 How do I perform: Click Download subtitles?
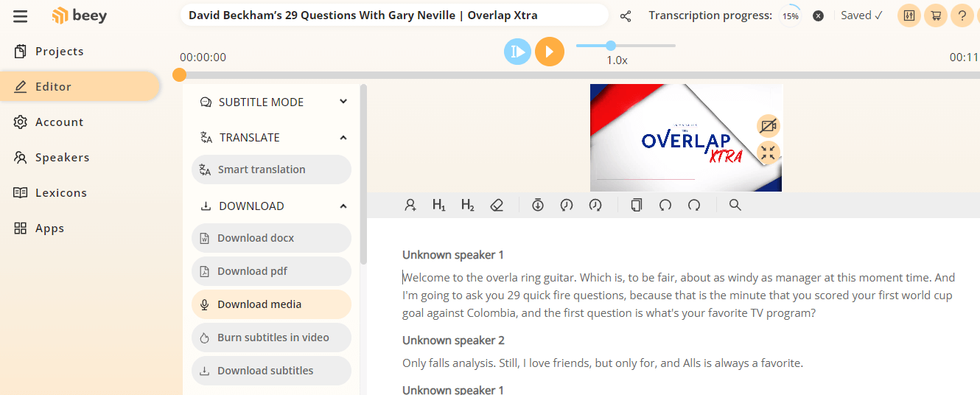pos(271,371)
